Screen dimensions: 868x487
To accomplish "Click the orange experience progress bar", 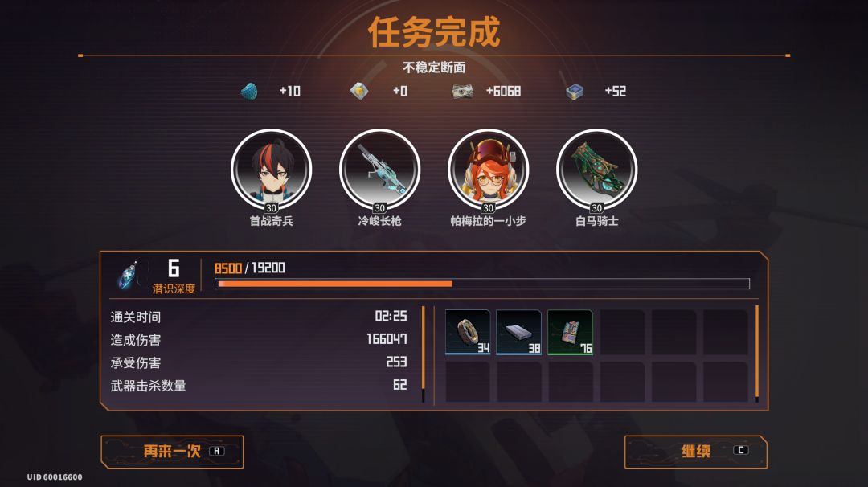I will [482, 284].
